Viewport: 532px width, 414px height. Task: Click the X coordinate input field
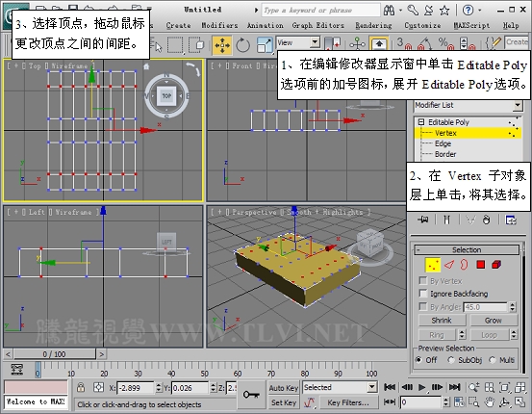(136, 387)
